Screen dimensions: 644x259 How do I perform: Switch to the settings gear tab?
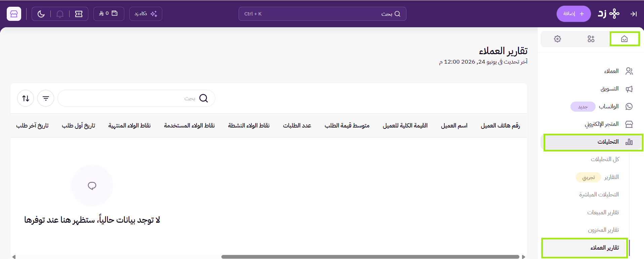(557, 39)
